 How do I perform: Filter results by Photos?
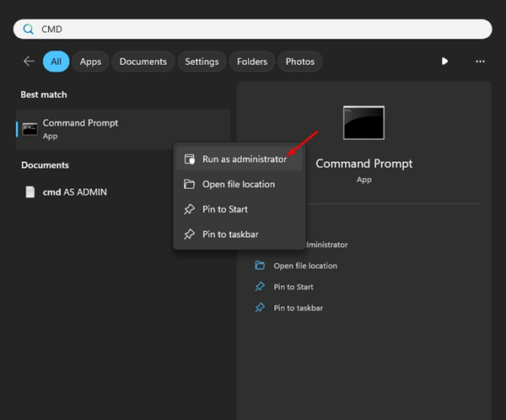pyautogui.click(x=300, y=62)
